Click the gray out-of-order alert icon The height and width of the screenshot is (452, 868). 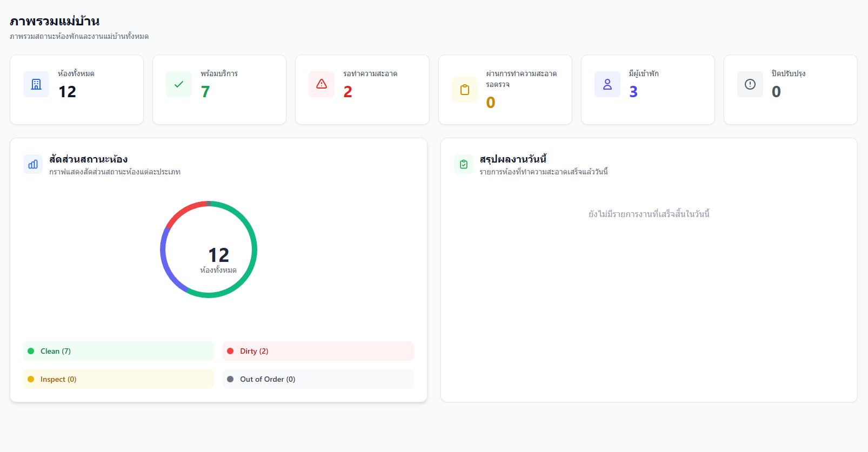[750, 84]
